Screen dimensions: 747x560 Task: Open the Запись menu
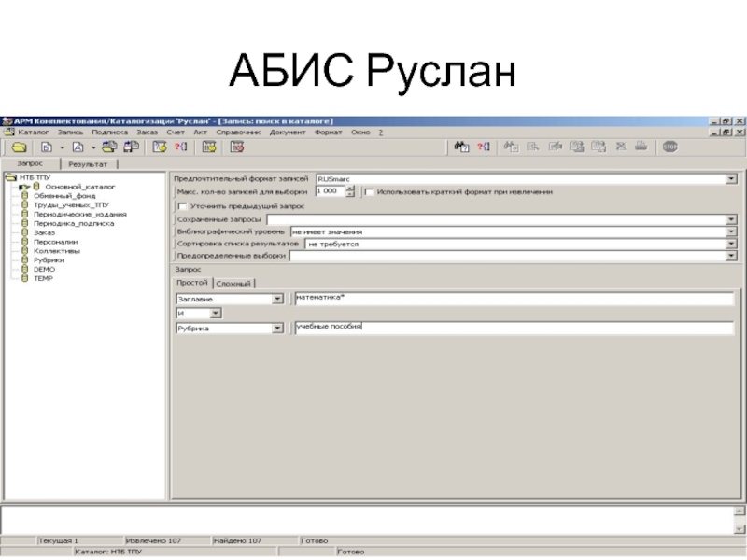click(x=71, y=133)
